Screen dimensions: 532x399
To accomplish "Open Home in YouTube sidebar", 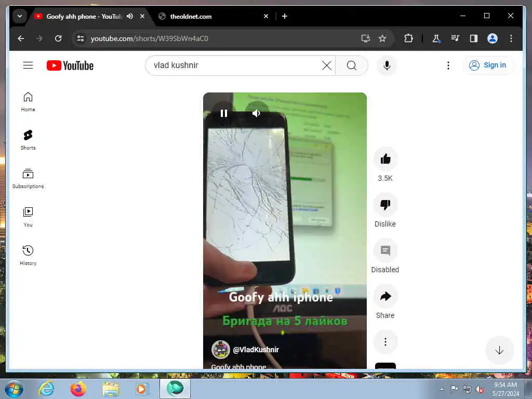I will (28, 102).
